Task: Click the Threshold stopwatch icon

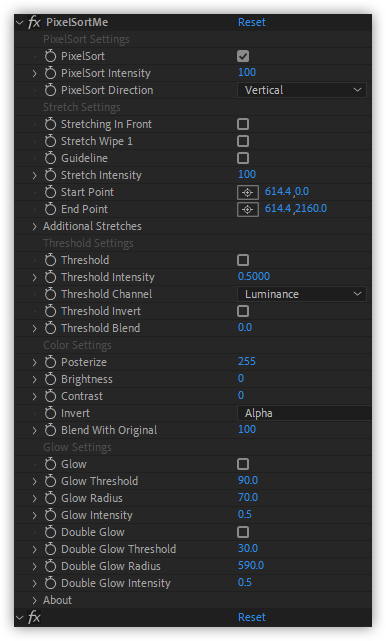Action: [50, 260]
